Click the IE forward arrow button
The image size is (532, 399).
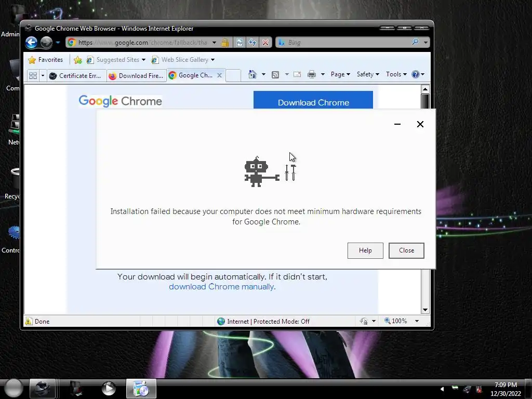click(46, 43)
